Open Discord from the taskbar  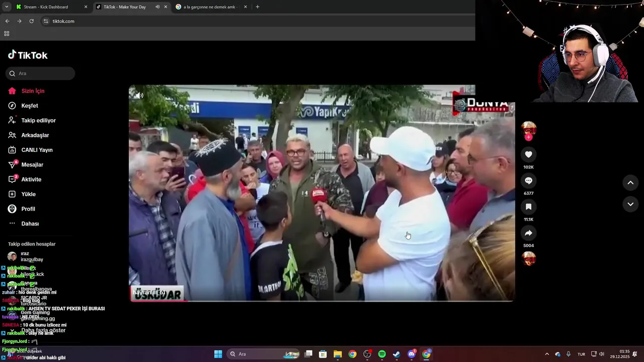pos(412,354)
